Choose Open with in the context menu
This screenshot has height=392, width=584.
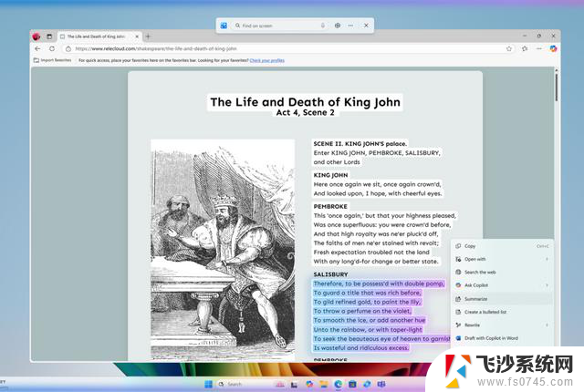coord(502,259)
